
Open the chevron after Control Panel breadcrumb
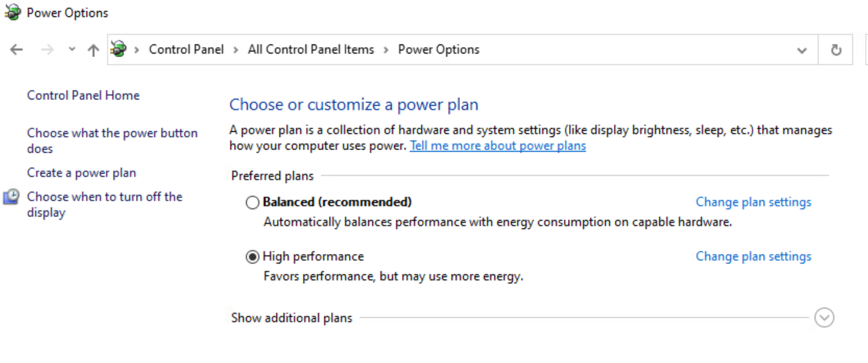(x=236, y=50)
